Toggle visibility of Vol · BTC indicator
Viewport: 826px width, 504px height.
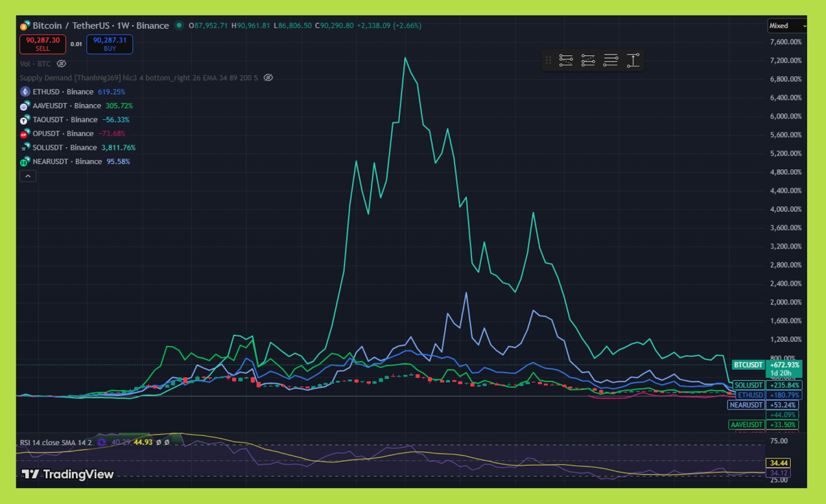click(x=61, y=64)
